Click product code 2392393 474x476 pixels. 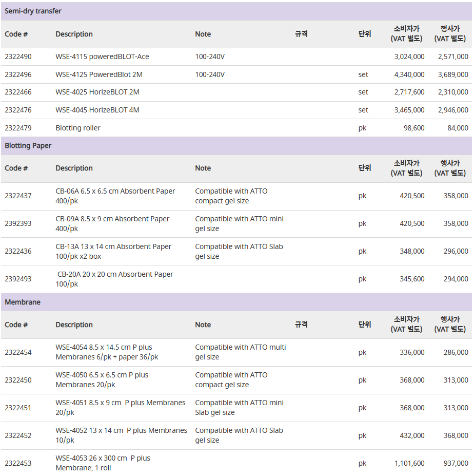click(18, 224)
